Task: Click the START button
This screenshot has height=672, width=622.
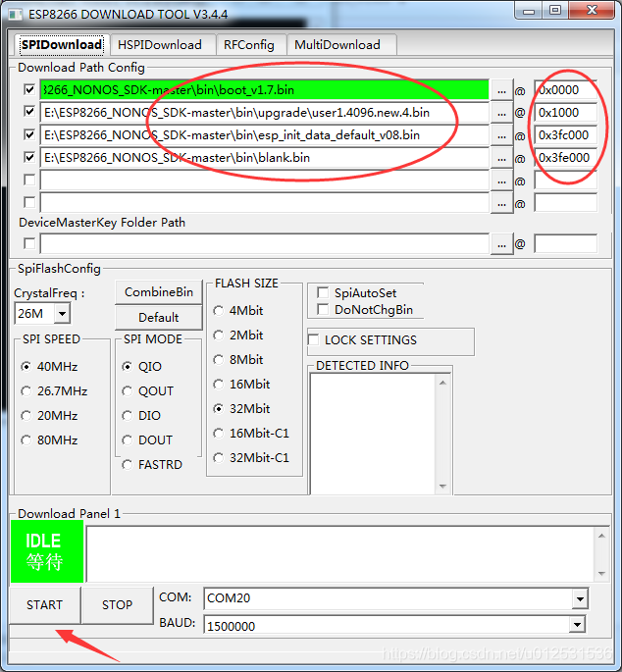Action: pos(44,604)
